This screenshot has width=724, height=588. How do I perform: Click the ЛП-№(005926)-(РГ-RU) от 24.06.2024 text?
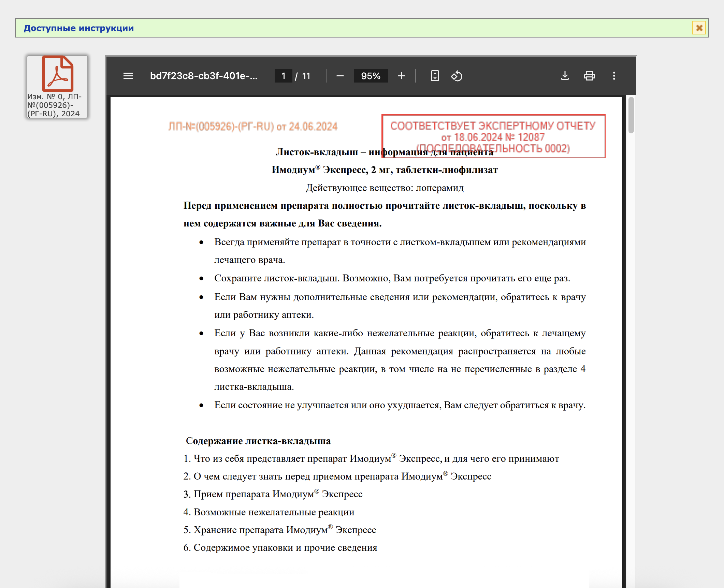(253, 127)
